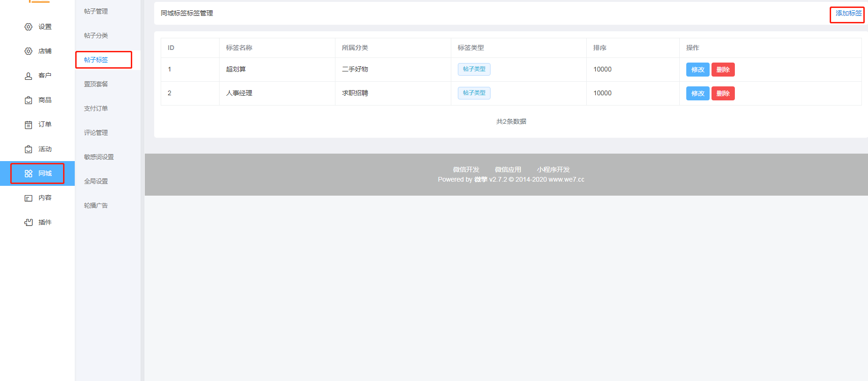Image resolution: width=868 pixels, height=381 pixels.
Task: Click 帖子类型 badge in 超划算 row
Action: pos(474,69)
